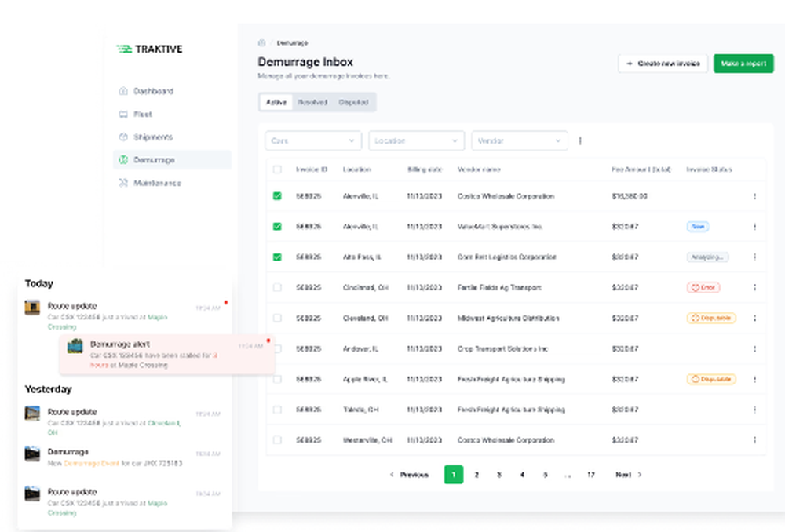785x532 pixels.
Task: Follow the Maple Crossing link in today's Route update
Action: (x=107, y=322)
